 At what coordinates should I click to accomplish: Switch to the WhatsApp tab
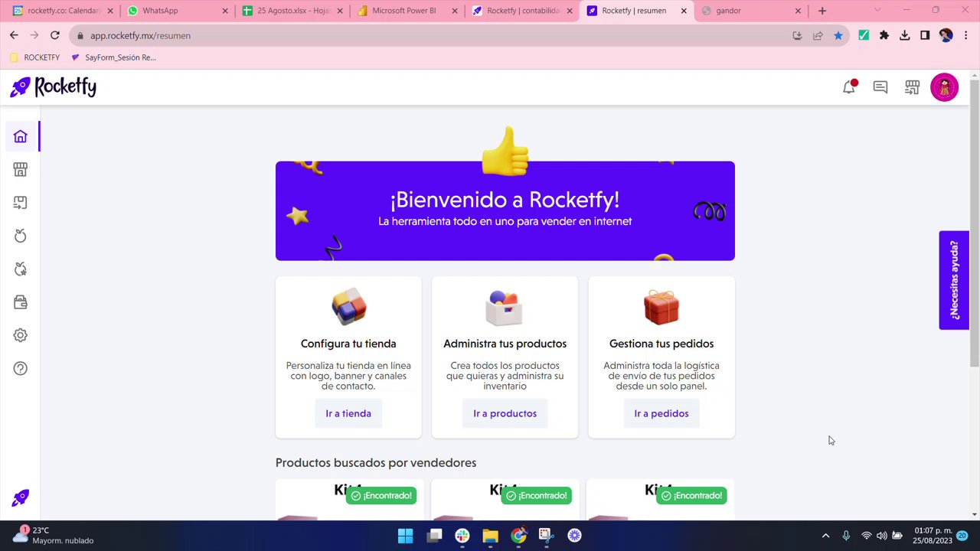click(x=175, y=11)
